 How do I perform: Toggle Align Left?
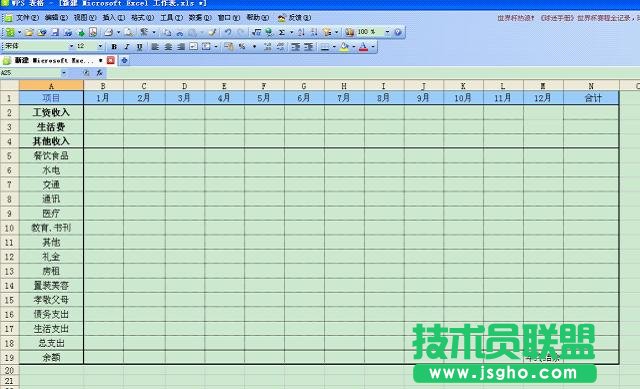[155, 47]
